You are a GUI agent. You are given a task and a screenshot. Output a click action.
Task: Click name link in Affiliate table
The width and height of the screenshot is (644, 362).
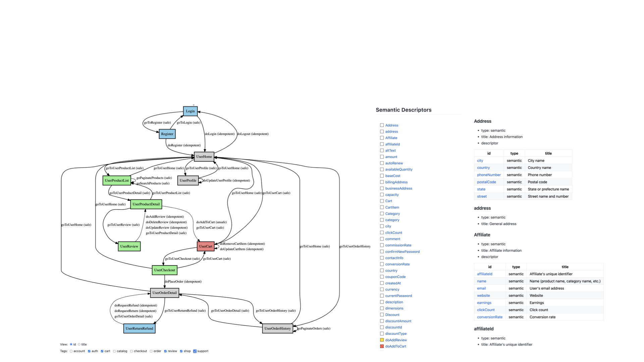[482, 281]
